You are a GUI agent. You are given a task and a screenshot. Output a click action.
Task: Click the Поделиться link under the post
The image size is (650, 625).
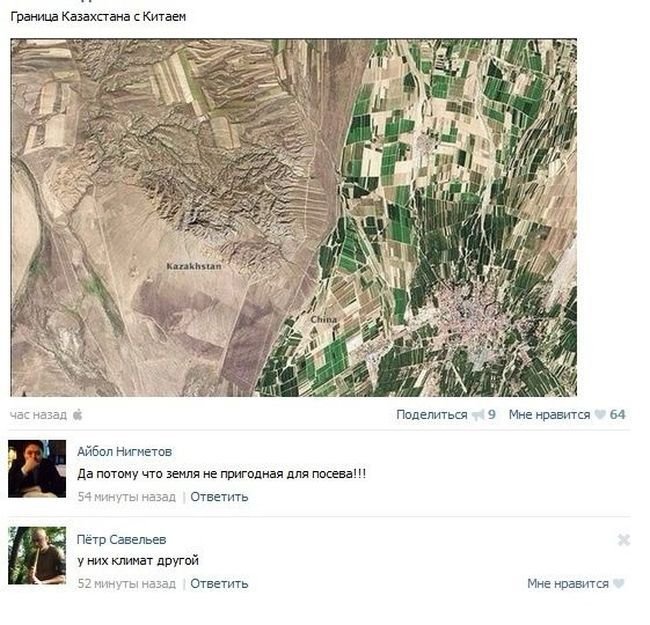pyautogui.click(x=431, y=415)
